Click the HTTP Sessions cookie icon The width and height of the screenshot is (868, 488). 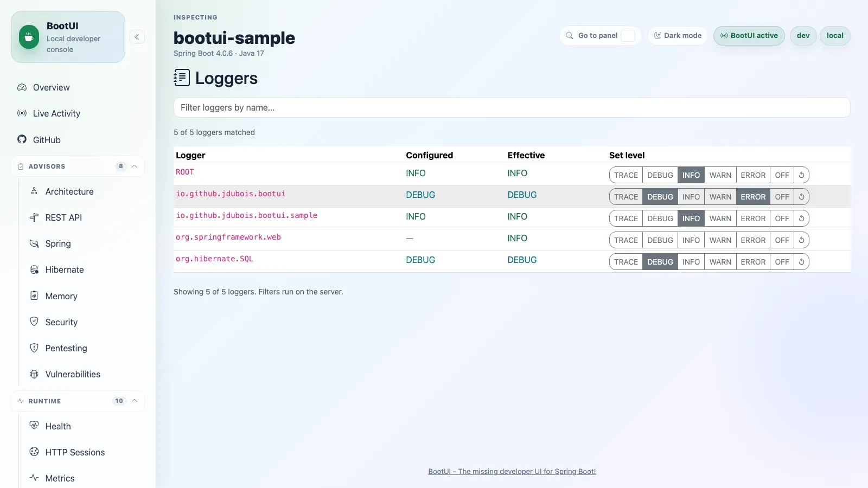(x=34, y=452)
